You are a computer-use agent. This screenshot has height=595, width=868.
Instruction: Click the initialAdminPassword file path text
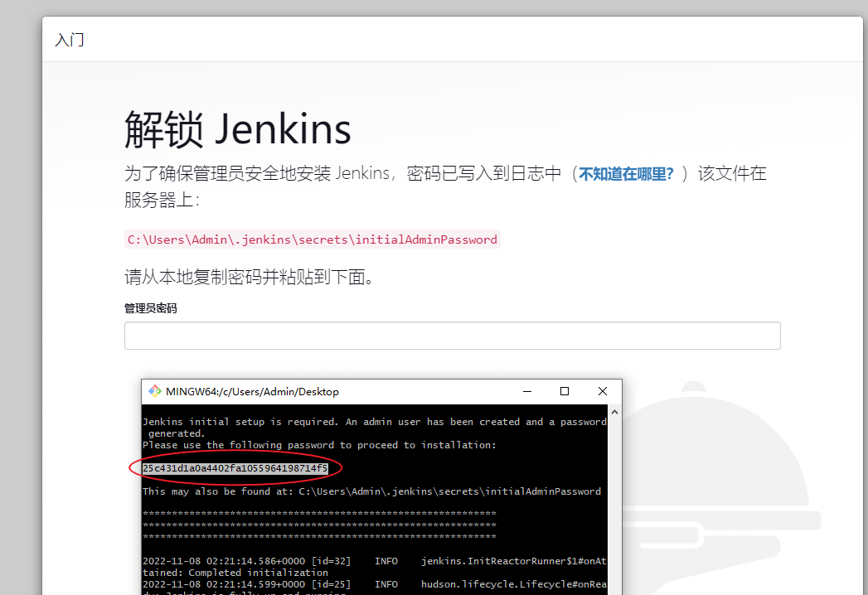[313, 239]
